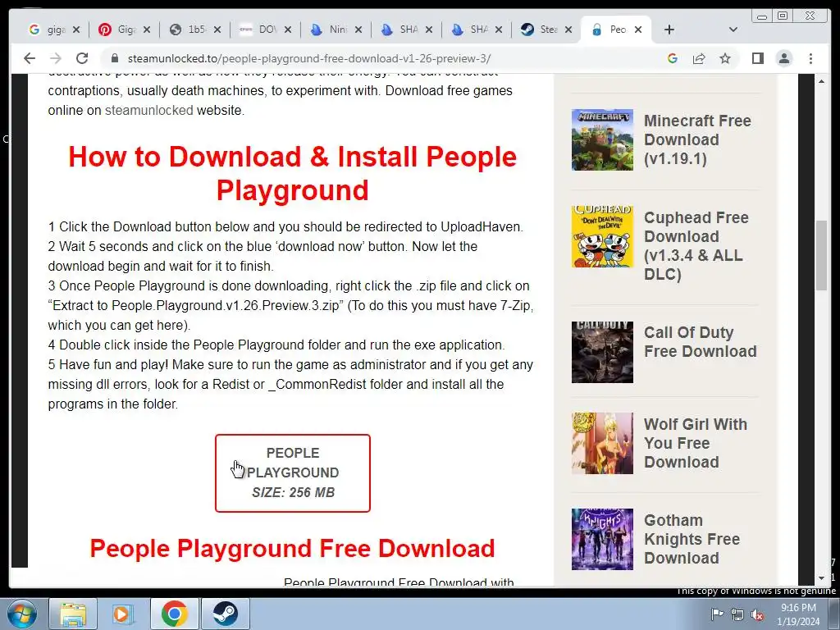Open the muted volume tray icon
The height and width of the screenshot is (630, 840).
click(x=757, y=614)
